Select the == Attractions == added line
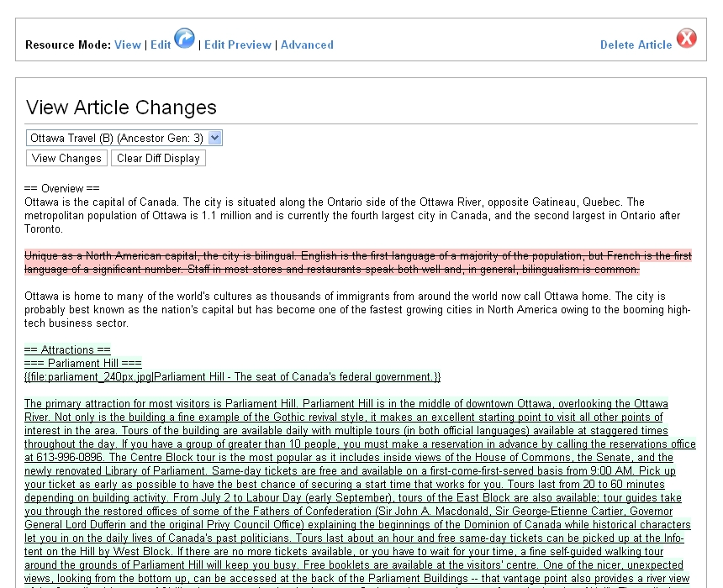 (67, 349)
